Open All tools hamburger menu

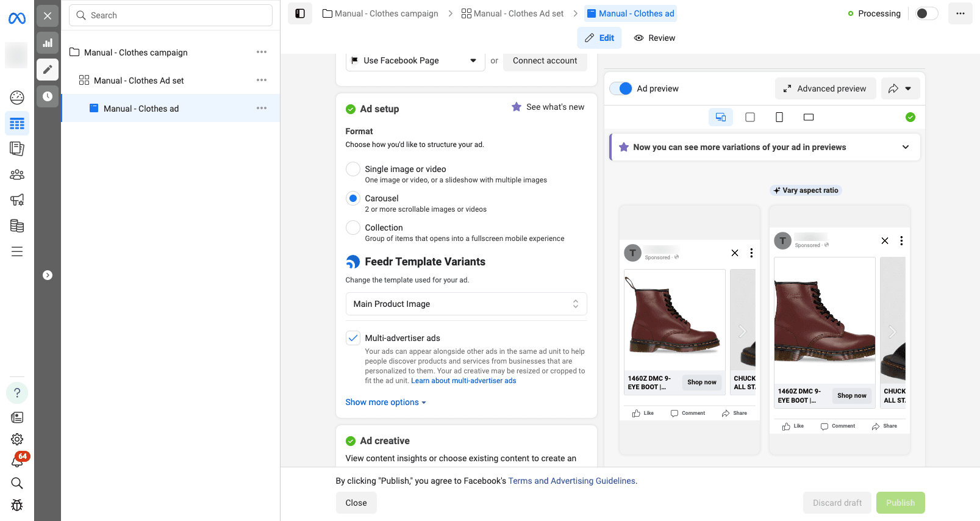click(17, 251)
